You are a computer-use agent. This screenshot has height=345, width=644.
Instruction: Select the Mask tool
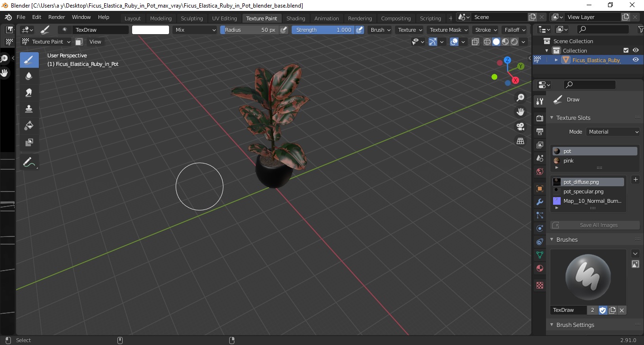29,142
